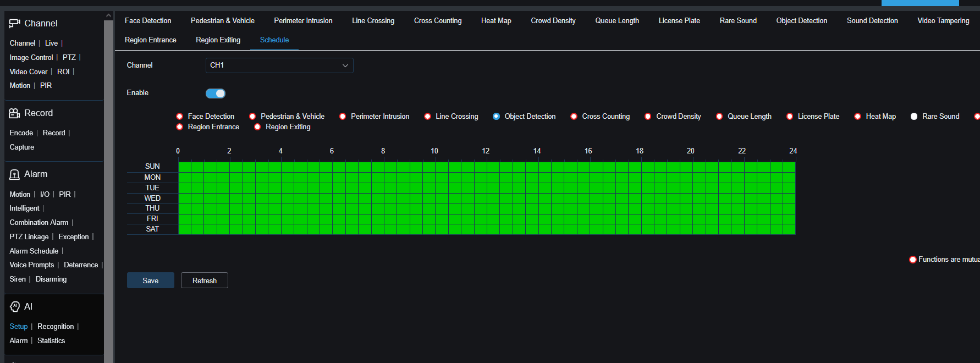The width and height of the screenshot is (980, 363).
Task: Open the Crowd Density top tab
Action: click(x=553, y=21)
